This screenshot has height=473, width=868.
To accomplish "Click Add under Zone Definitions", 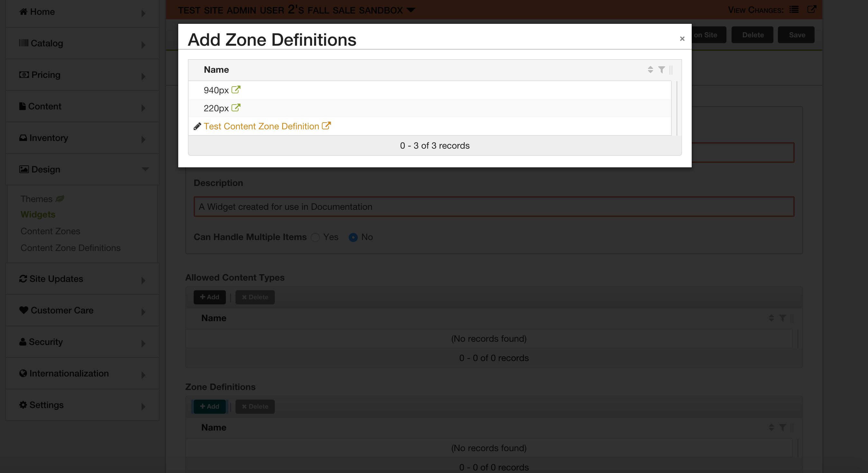I will (209, 407).
